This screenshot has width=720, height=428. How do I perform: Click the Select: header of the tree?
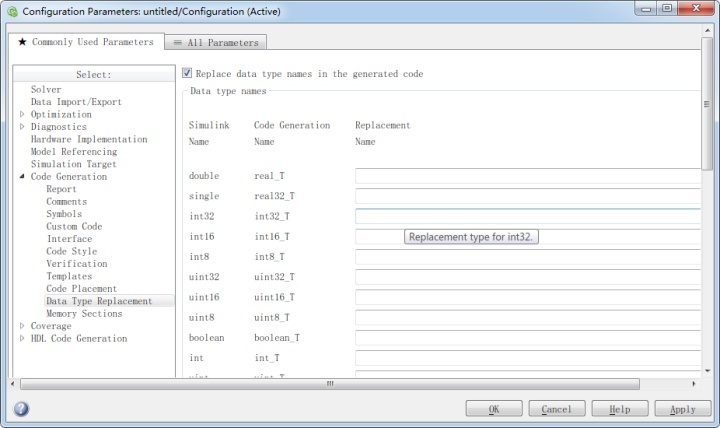tap(94, 74)
